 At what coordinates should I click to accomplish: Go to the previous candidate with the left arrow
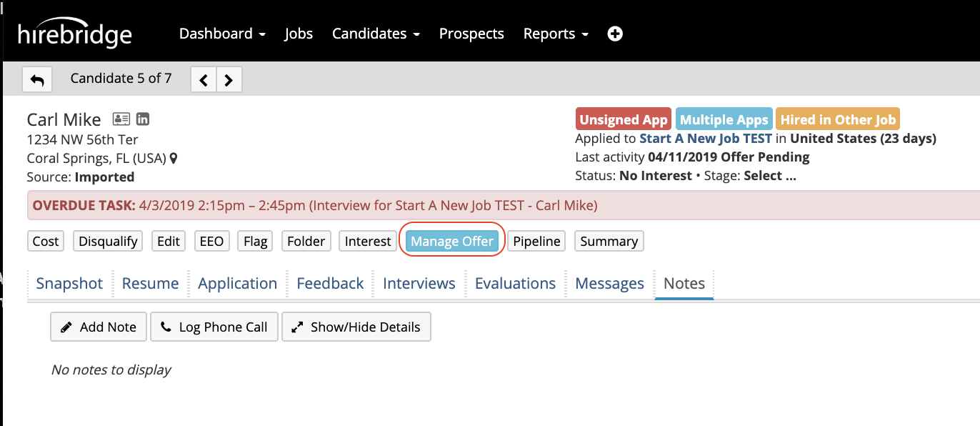pyautogui.click(x=203, y=79)
